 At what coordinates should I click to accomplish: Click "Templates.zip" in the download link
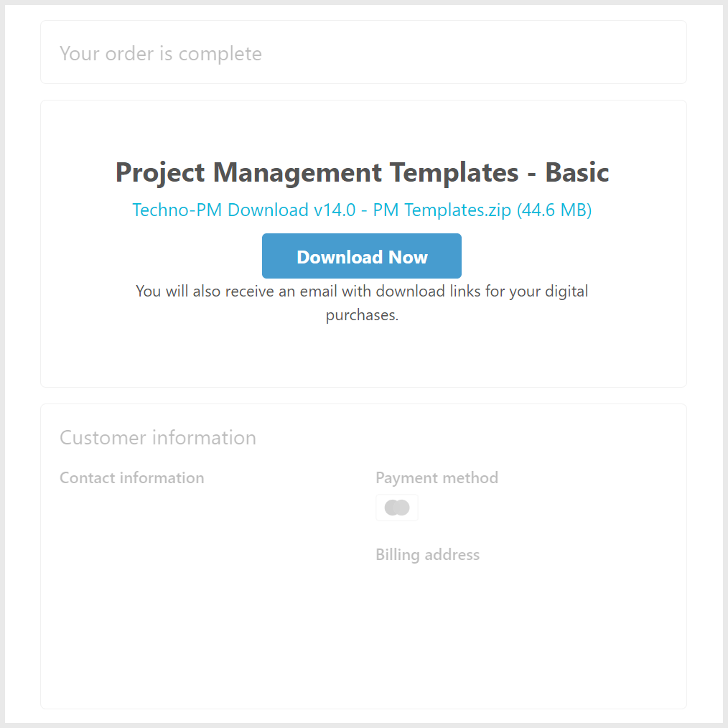coord(457,210)
